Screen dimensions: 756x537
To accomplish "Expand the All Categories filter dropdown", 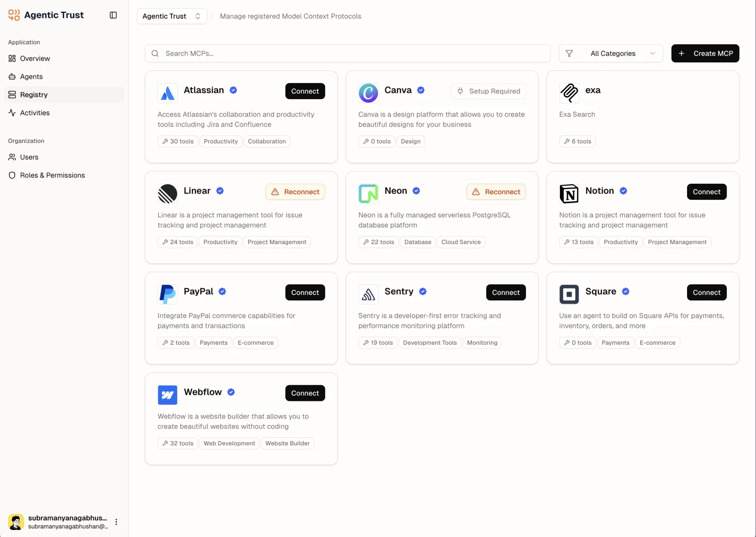I will coord(611,53).
